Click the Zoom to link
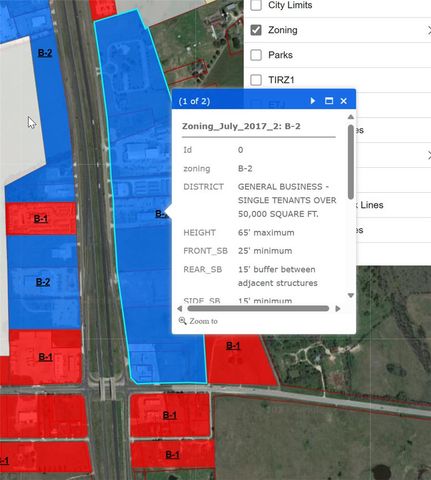 click(x=203, y=321)
